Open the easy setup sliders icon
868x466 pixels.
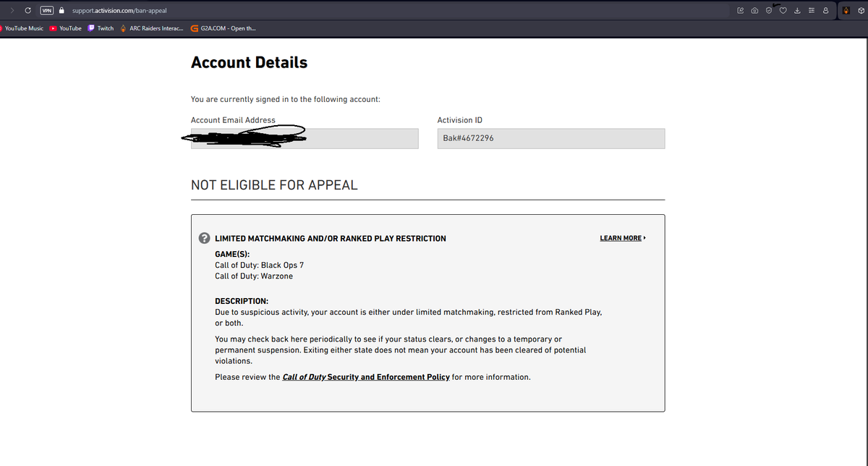pos(812,10)
